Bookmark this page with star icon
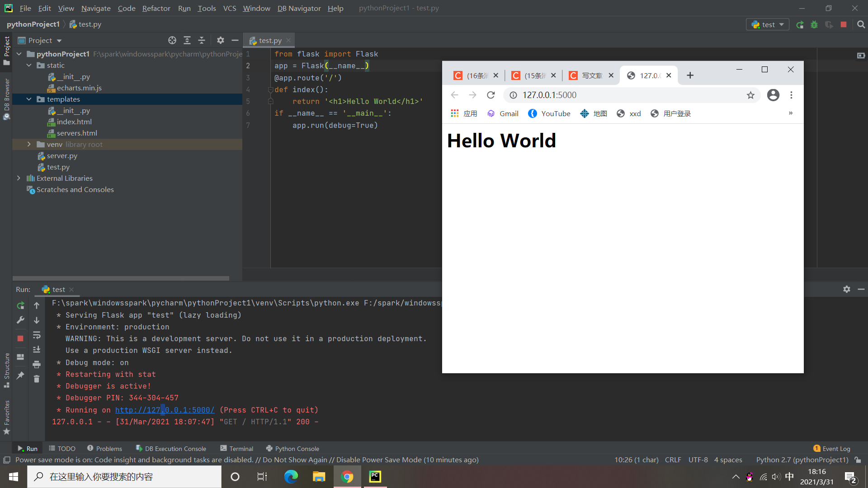The image size is (868, 488). pos(750,95)
